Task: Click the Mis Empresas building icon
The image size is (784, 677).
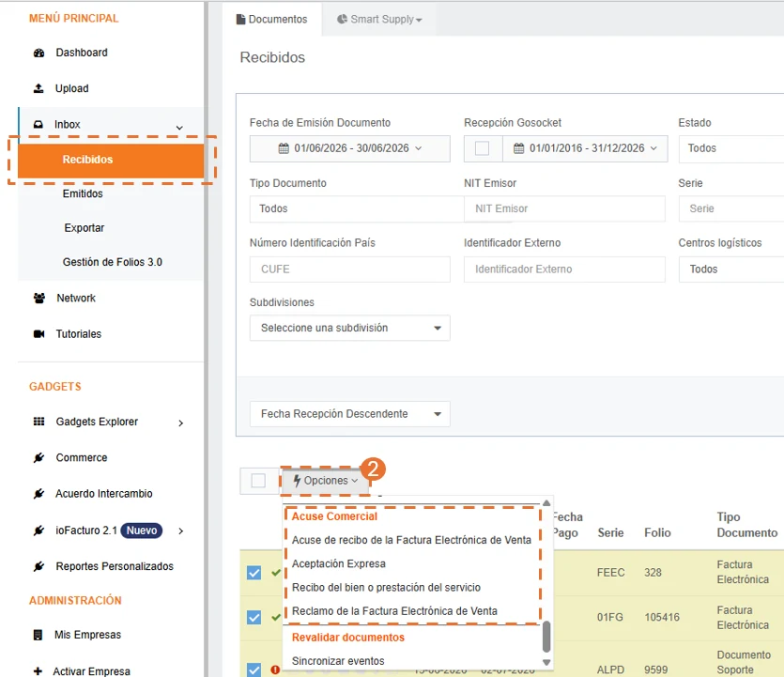Action: [x=38, y=635]
